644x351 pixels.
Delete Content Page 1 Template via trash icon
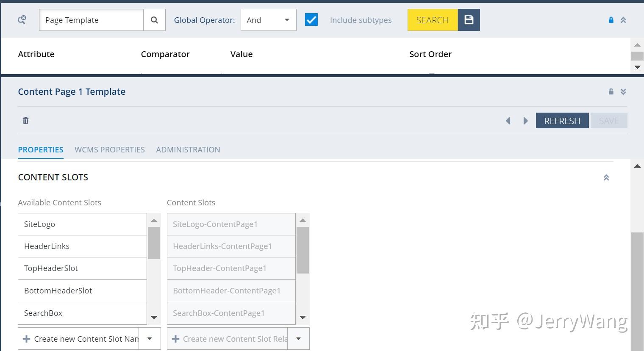point(25,120)
